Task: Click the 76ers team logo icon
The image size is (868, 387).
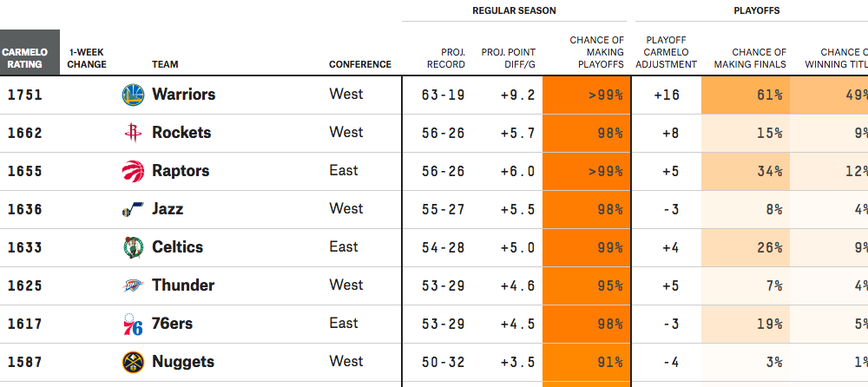Action: pyautogui.click(x=132, y=324)
